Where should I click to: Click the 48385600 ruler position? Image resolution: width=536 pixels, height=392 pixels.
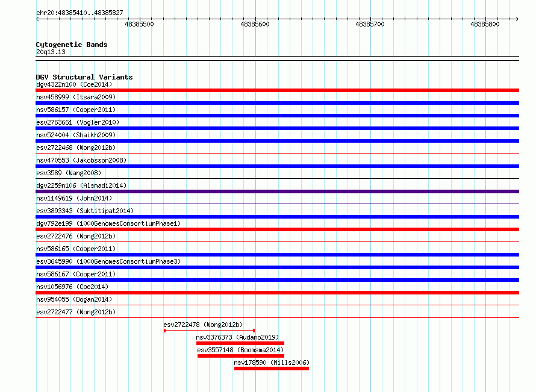point(255,24)
